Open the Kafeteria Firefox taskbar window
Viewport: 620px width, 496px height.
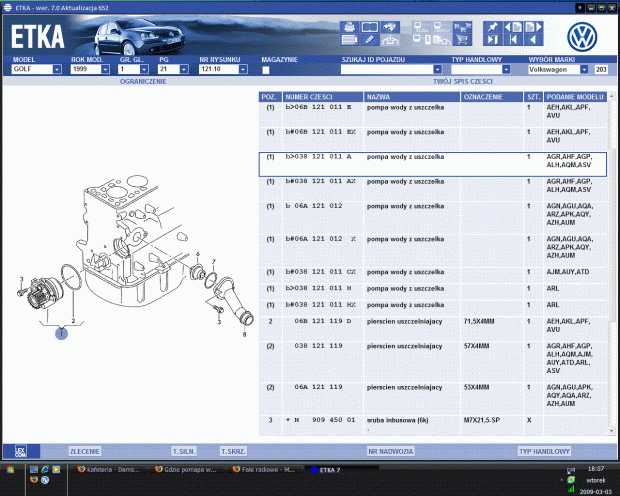point(109,469)
